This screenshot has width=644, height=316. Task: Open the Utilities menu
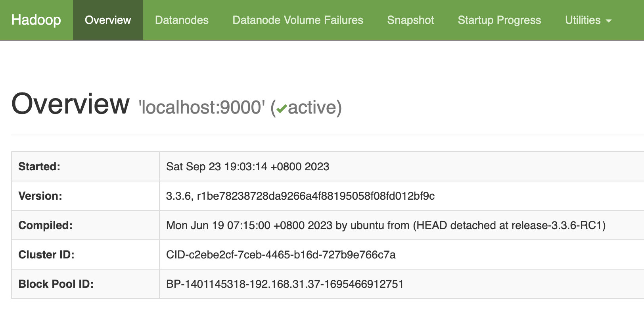pyautogui.click(x=588, y=20)
